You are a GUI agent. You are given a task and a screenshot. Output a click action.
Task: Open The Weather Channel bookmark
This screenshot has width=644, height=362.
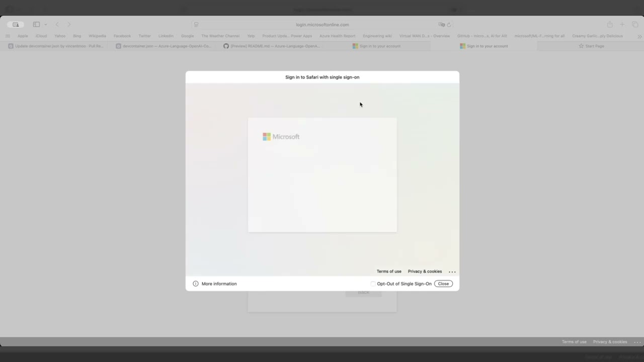tap(220, 36)
